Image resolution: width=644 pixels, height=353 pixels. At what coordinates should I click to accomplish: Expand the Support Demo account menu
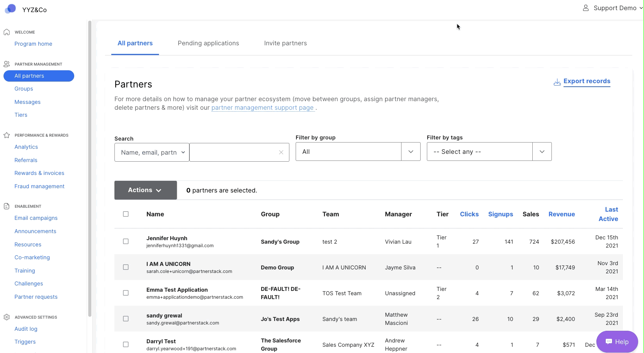click(x=612, y=8)
